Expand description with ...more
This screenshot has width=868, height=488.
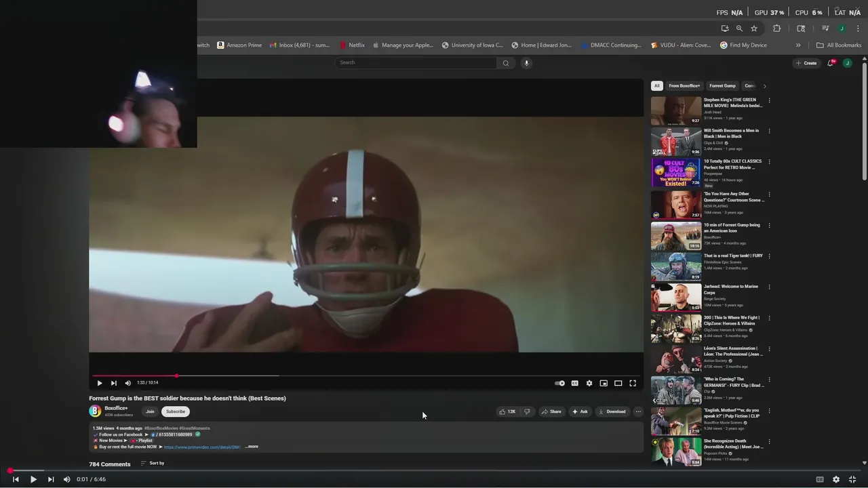tap(252, 447)
